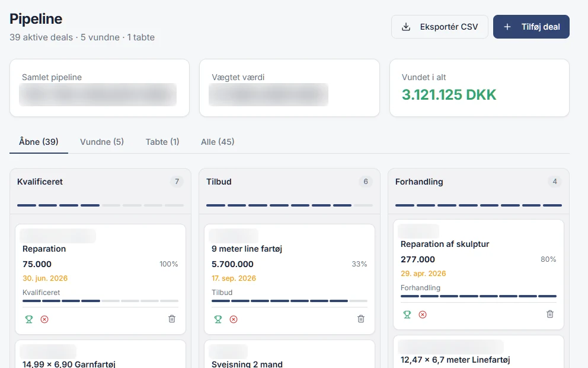
Task: Click the 29. apr. 2026 date
Action: tap(423, 274)
